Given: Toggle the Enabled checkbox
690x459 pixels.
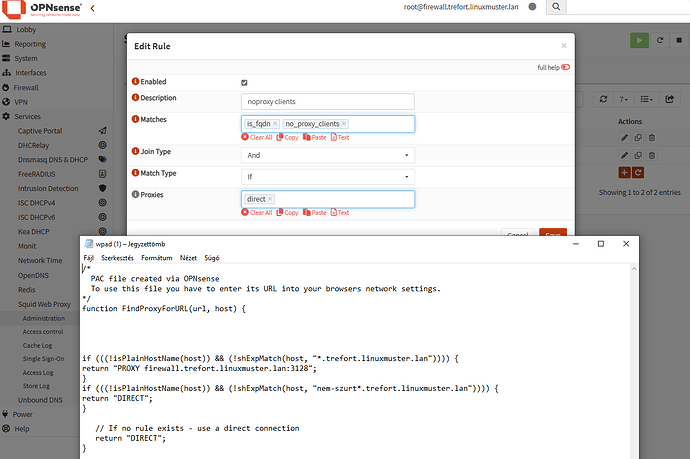Looking at the screenshot, I should pos(244,82).
